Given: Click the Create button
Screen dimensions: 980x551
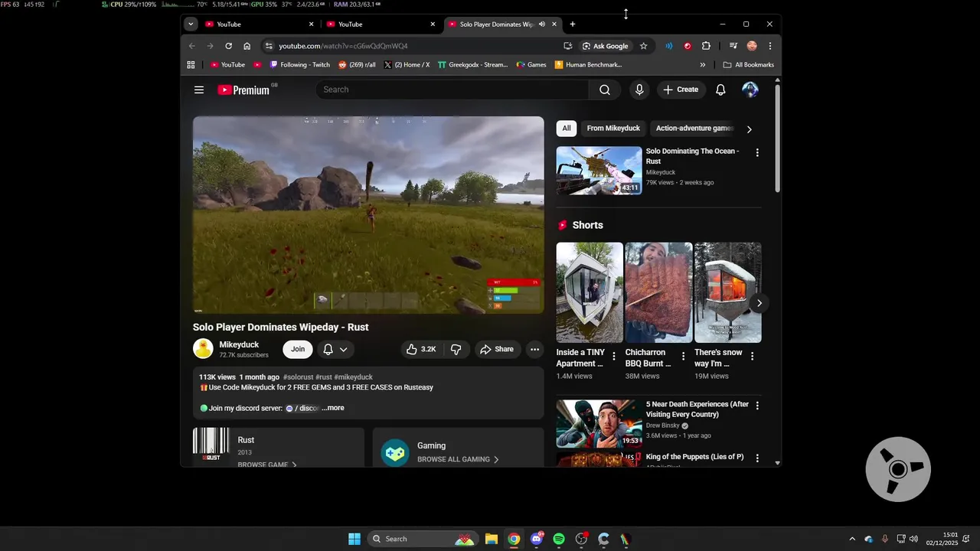Looking at the screenshot, I should pyautogui.click(x=681, y=90).
